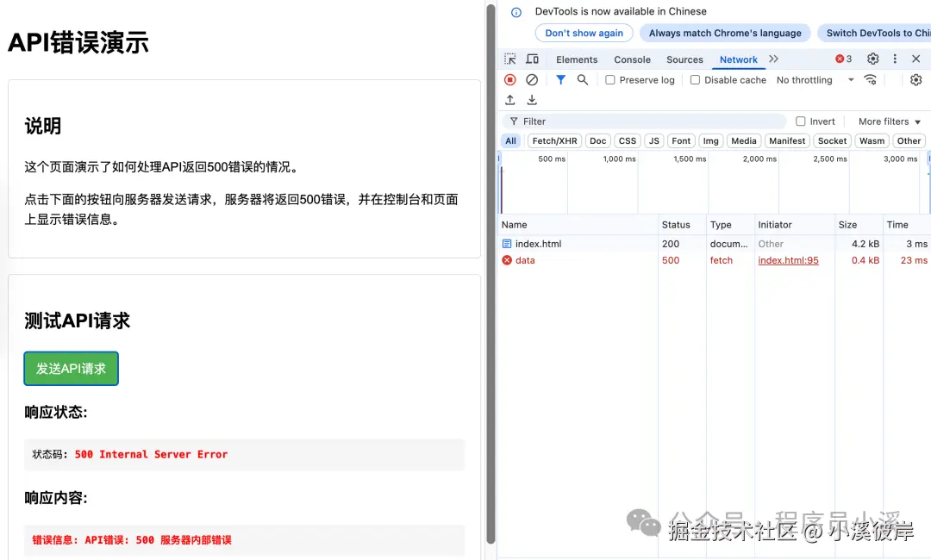Filter requests by Media type

coord(744,141)
